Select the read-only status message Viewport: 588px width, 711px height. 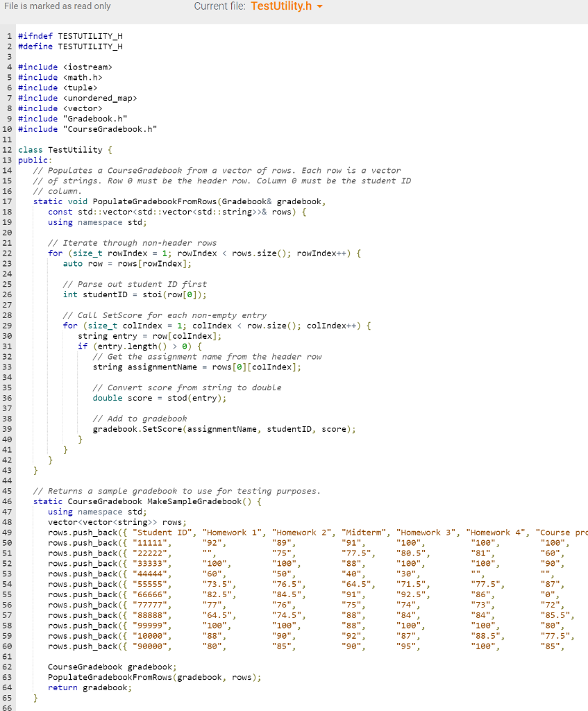(58, 6)
